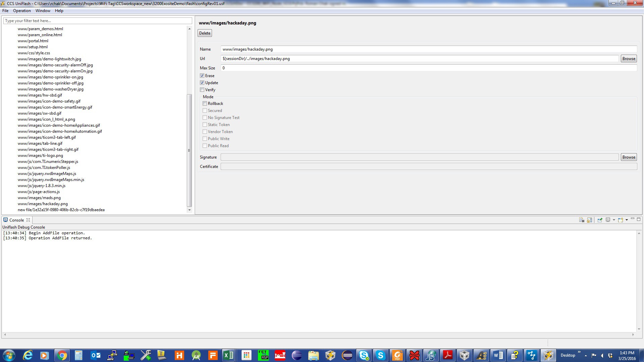The image size is (644, 362).
Task: Select the new file/1e32a15f entry
Action: click(x=61, y=210)
